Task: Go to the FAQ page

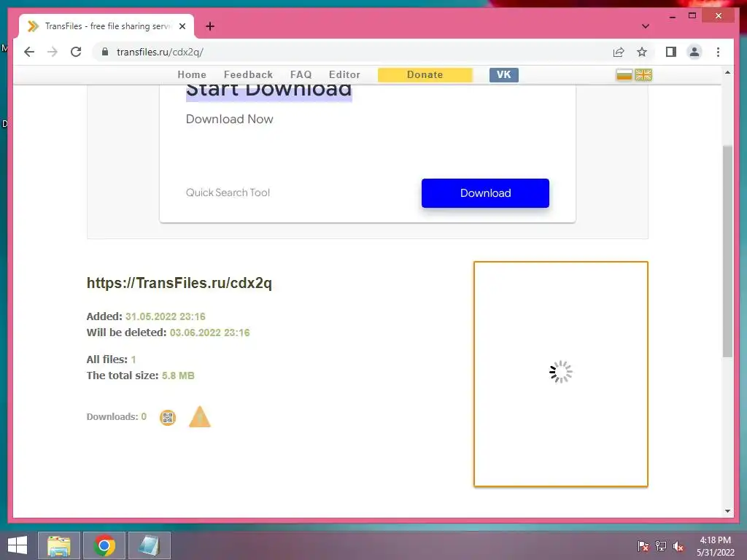Action: (301, 75)
